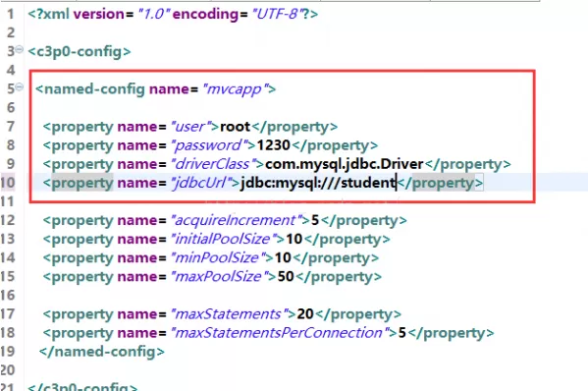
Task: Click the "maxStatementsPerConnection" property name
Action: tap(280, 333)
